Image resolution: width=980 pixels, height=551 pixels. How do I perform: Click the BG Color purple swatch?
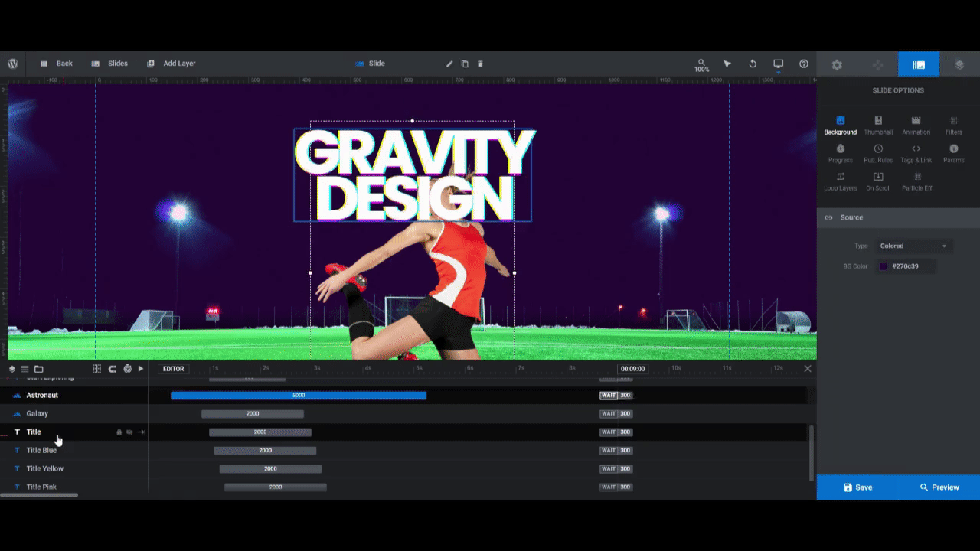click(x=883, y=266)
